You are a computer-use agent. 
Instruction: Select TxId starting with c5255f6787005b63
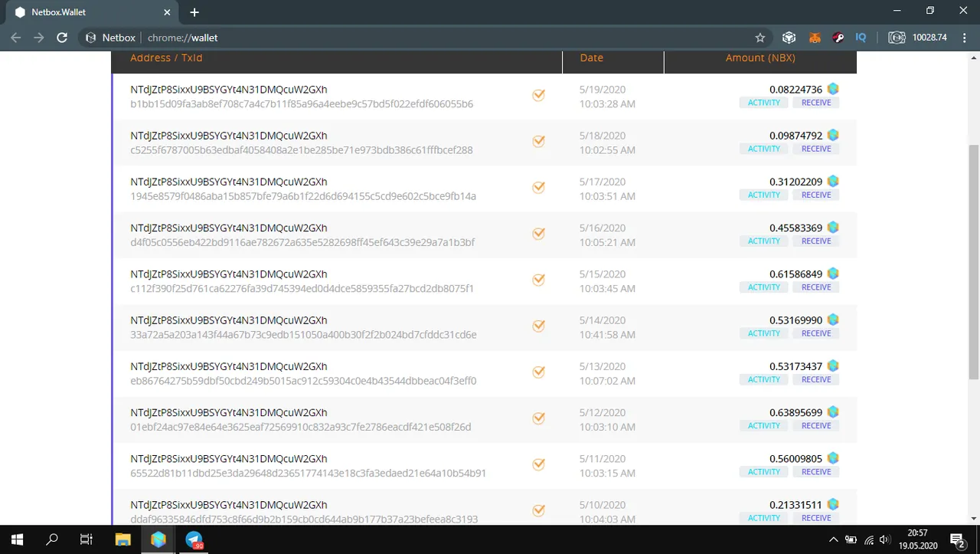coord(302,150)
